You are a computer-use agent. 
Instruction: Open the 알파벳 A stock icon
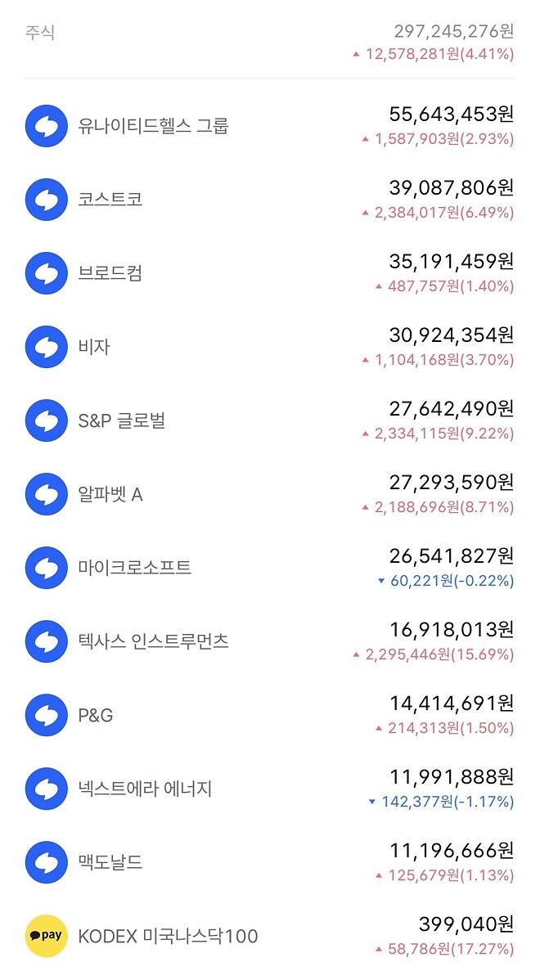tap(47, 493)
